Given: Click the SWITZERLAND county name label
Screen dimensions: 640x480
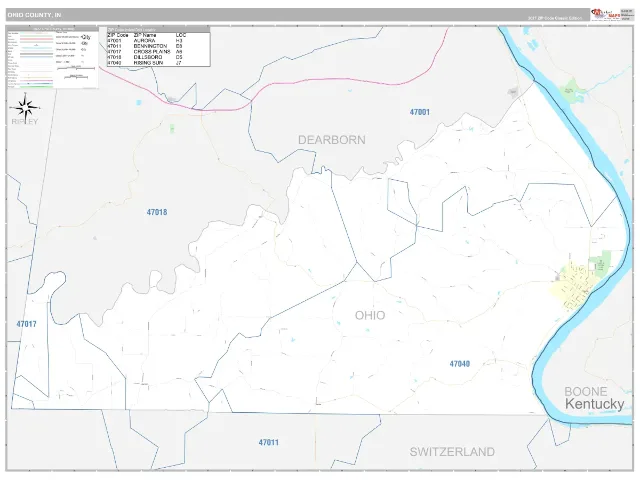Looking at the screenshot, I should click(452, 452).
